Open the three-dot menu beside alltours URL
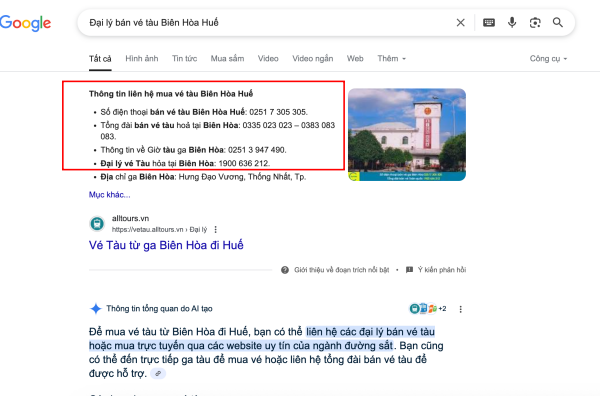600x396 pixels. tap(215, 230)
